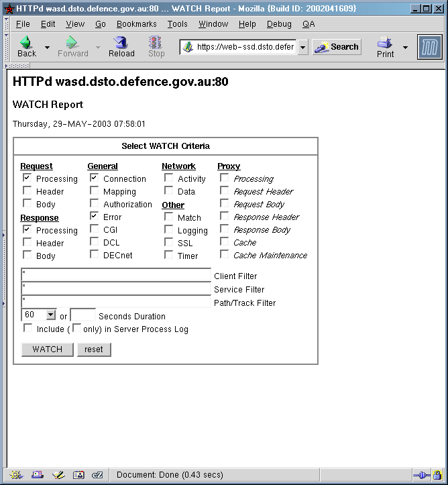Viewport: 448px width, 485px height.
Task: Open the Back button history arrow
Action: tap(47, 48)
